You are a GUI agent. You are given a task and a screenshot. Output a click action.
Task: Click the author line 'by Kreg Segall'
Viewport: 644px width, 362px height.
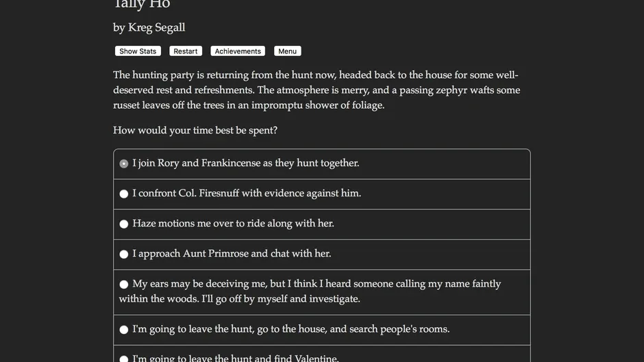(x=149, y=27)
